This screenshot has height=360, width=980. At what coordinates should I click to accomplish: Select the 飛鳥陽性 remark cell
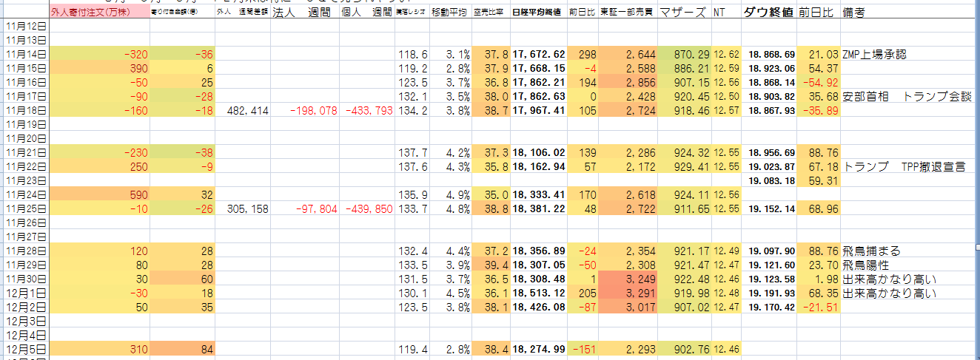click(x=867, y=265)
